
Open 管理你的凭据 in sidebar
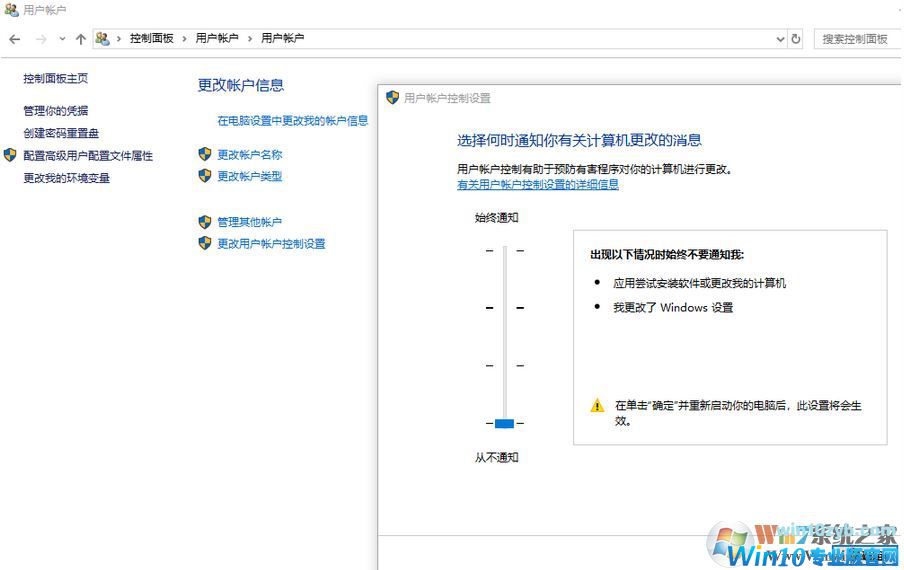(55, 111)
